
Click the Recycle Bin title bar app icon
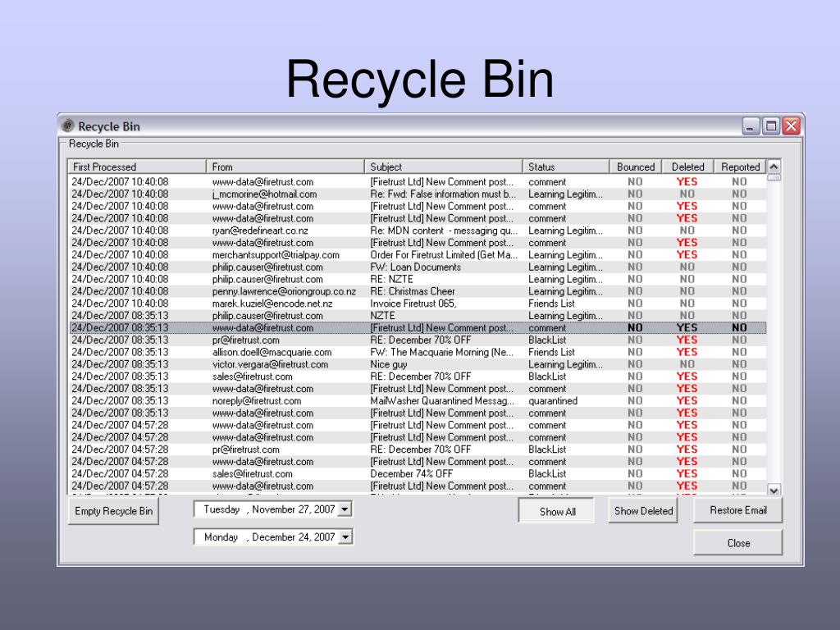(x=67, y=126)
